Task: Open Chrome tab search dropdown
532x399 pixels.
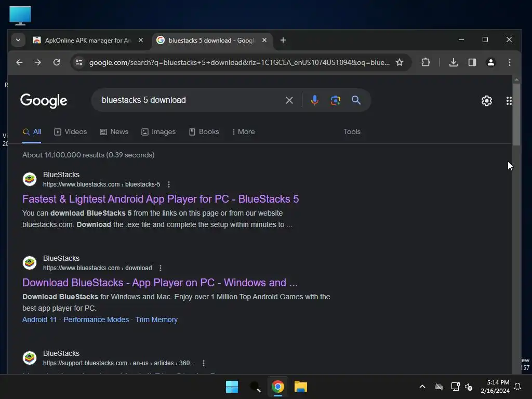Action: (18, 40)
